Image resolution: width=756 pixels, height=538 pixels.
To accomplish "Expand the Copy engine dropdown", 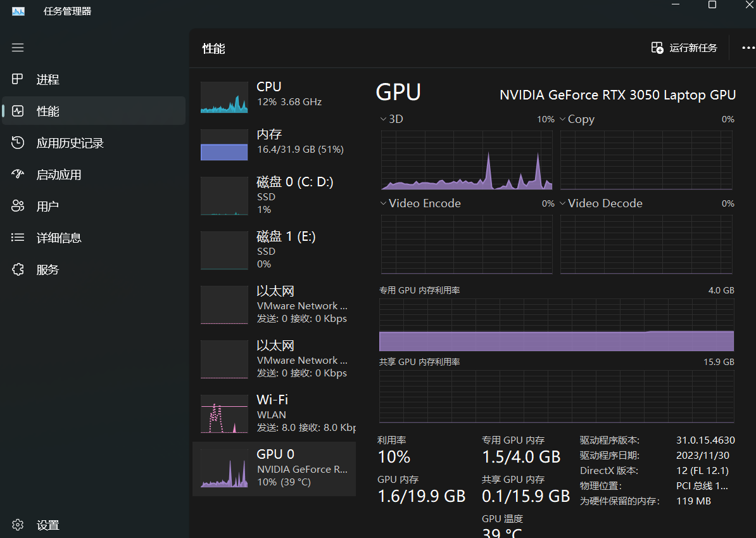I will tap(563, 118).
